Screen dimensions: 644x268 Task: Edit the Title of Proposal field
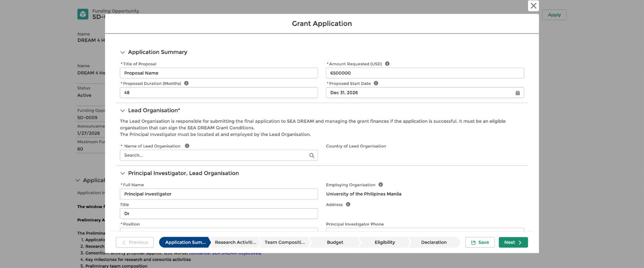click(219, 73)
